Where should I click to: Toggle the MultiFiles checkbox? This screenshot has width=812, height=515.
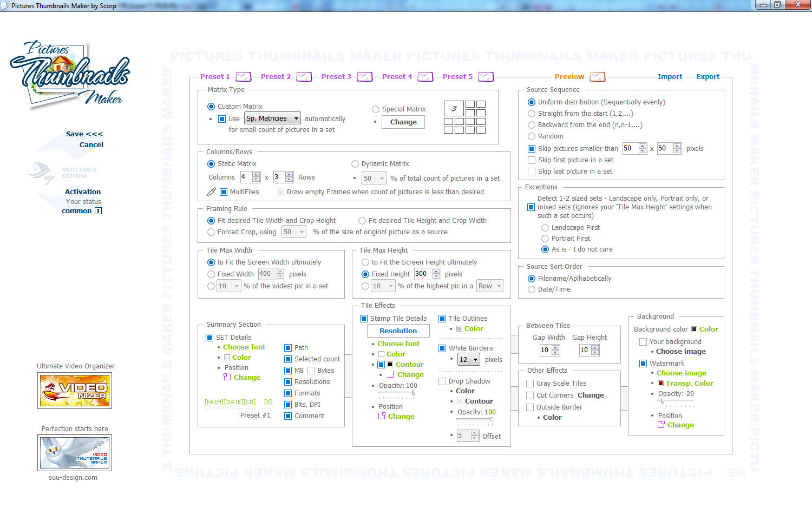click(x=223, y=192)
